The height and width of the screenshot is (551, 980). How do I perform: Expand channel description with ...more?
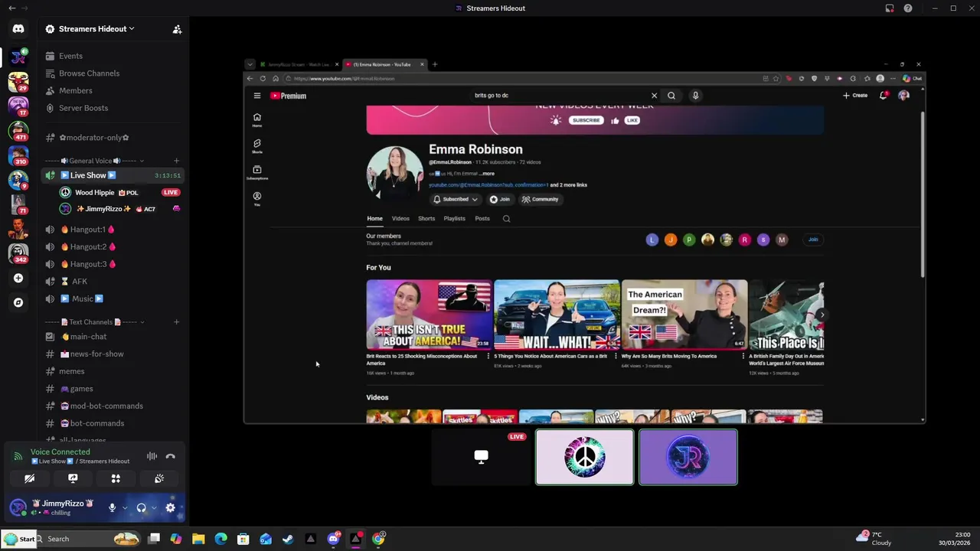(x=487, y=174)
